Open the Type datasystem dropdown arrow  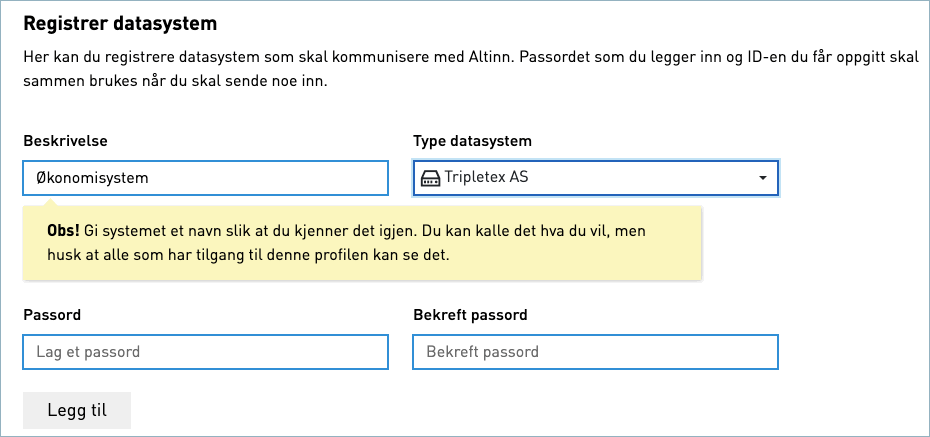(x=763, y=178)
